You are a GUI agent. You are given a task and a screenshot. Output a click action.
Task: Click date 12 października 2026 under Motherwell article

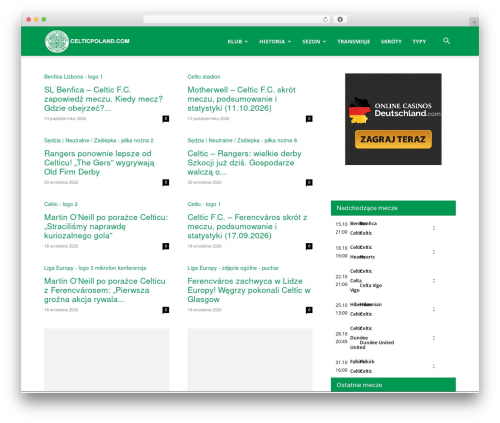click(208, 119)
